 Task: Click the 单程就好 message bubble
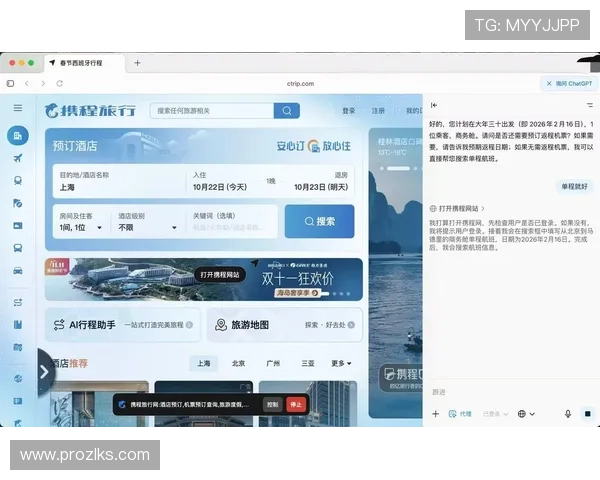click(574, 186)
